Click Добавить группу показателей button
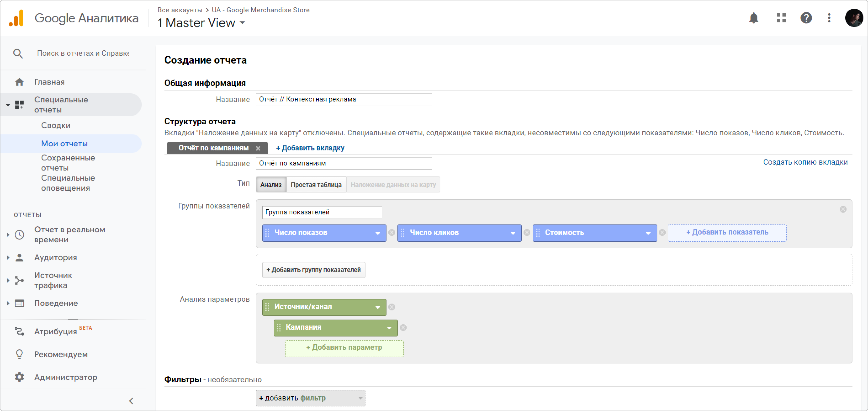Screen dimensions: 868x411 (x=313, y=270)
